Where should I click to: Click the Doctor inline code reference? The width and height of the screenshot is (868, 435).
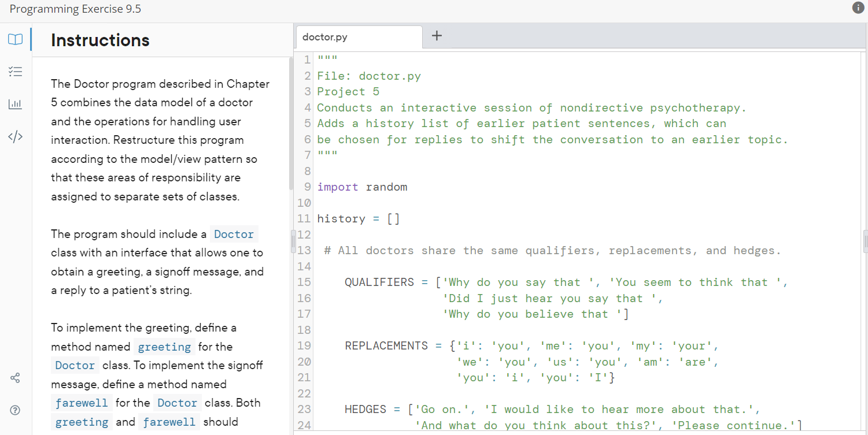pyautogui.click(x=234, y=234)
